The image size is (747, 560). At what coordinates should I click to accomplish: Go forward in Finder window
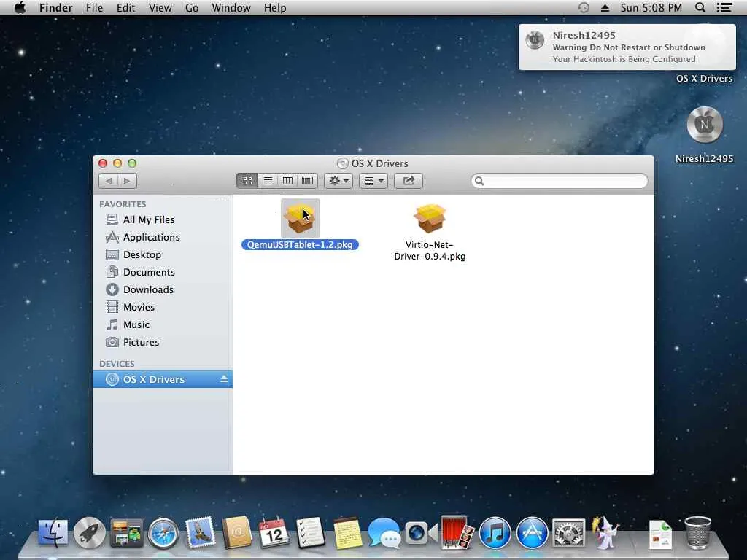tap(127, 181)
